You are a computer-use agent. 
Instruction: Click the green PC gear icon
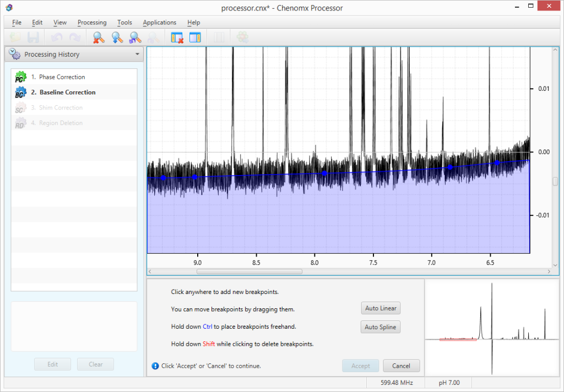tap(20, 77)
